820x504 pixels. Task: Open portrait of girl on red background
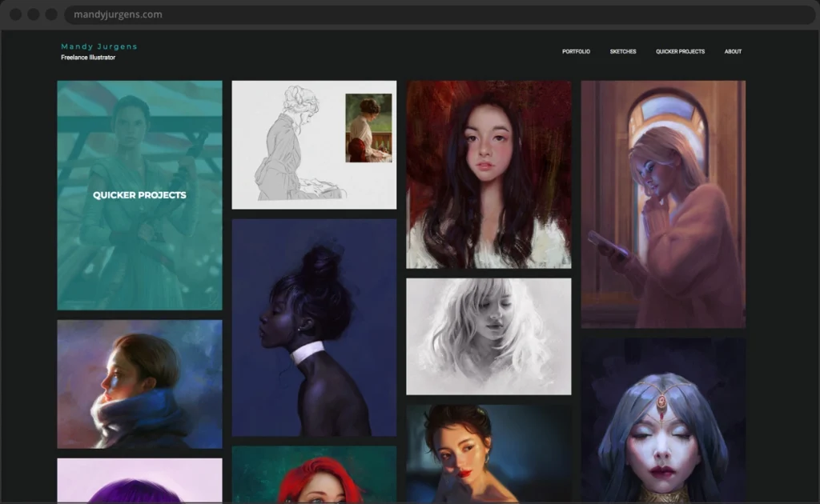488,174
